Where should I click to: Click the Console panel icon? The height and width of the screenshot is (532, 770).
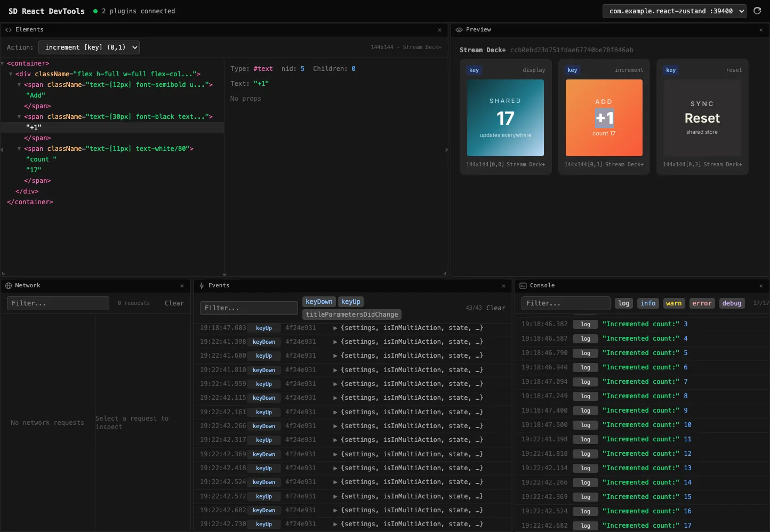tap(524, 285)
